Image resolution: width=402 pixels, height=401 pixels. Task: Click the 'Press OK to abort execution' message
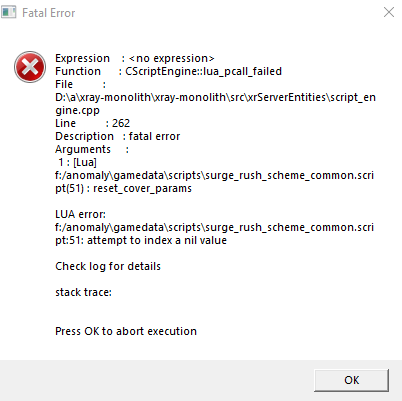(126, 331)
